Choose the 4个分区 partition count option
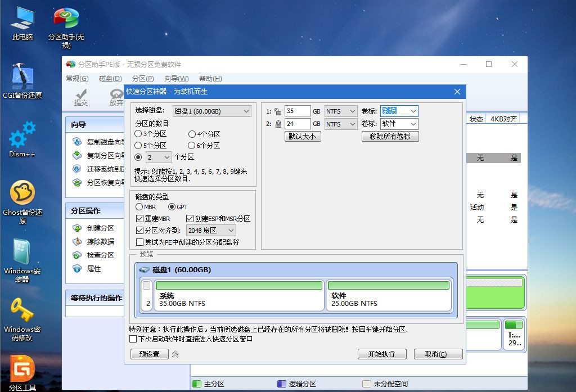576x392 pixels. (191, 135)
